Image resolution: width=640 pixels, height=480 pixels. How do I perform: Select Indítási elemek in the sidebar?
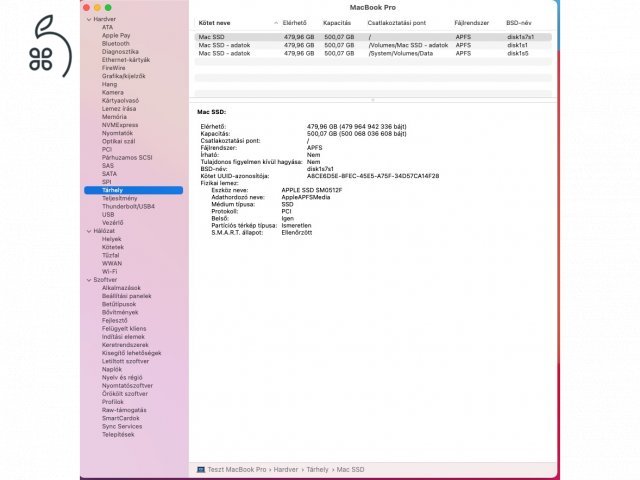[123, 337]
